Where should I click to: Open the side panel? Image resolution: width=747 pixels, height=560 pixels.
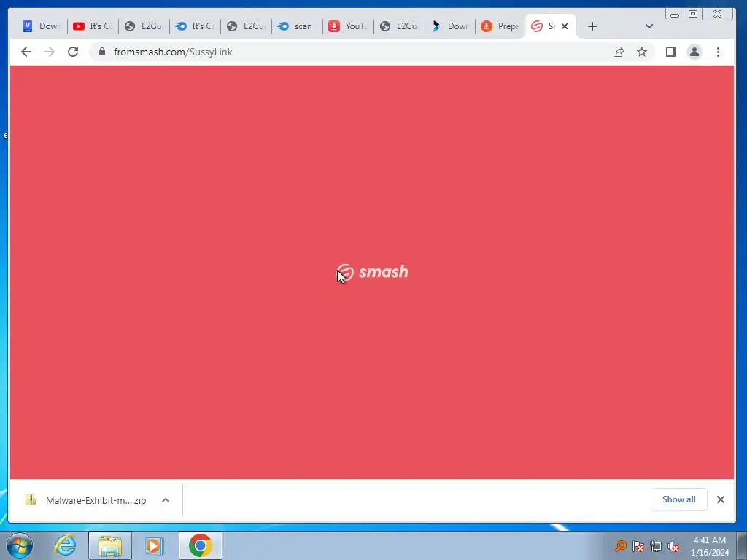click(671, 52)
